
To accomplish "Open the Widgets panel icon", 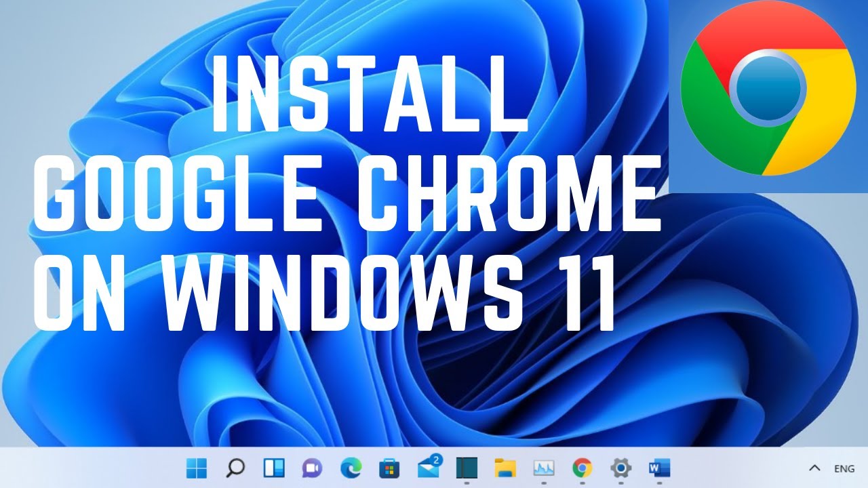I will 273,468.
